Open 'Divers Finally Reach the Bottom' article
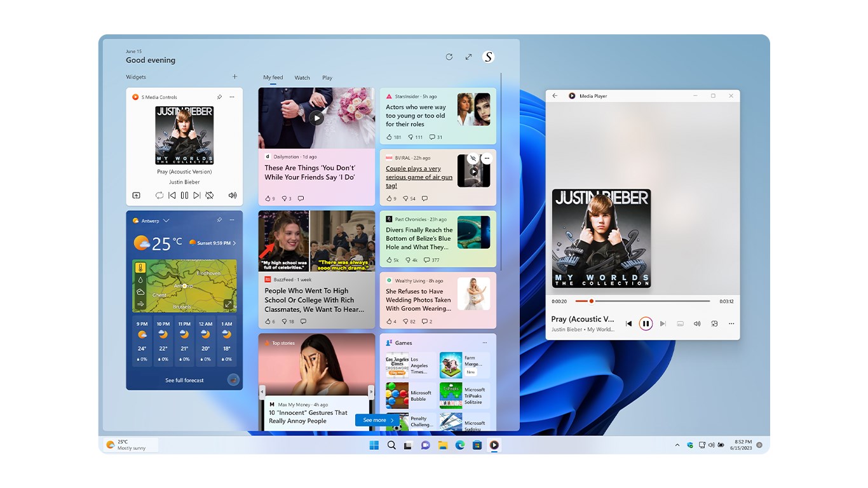This screenshot has width=868, height=488. click(x=419, y=238)
